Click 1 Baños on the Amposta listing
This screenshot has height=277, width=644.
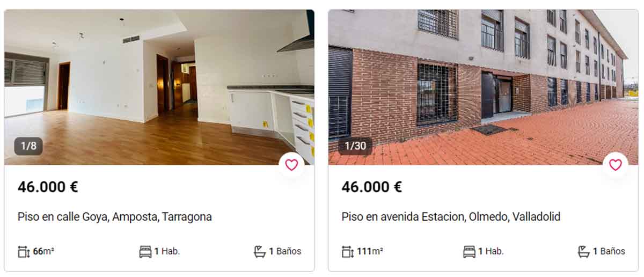285,251
